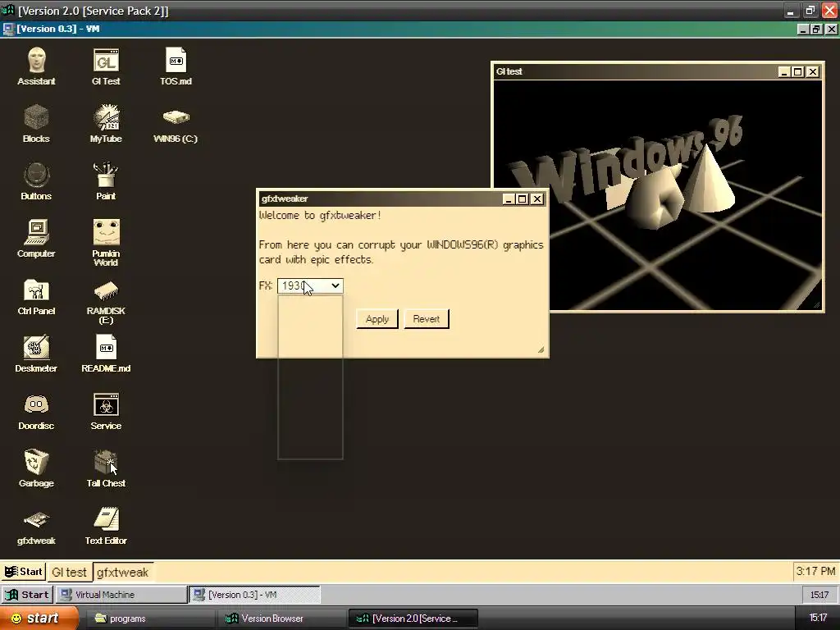Open the Buttons desktop icon
This screenshot has width=840, height=630.
point(36,181)
